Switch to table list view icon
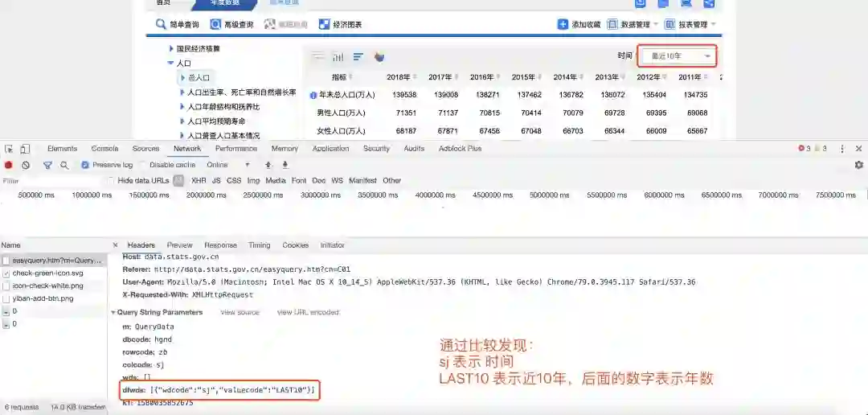 [x=317, y=56]
